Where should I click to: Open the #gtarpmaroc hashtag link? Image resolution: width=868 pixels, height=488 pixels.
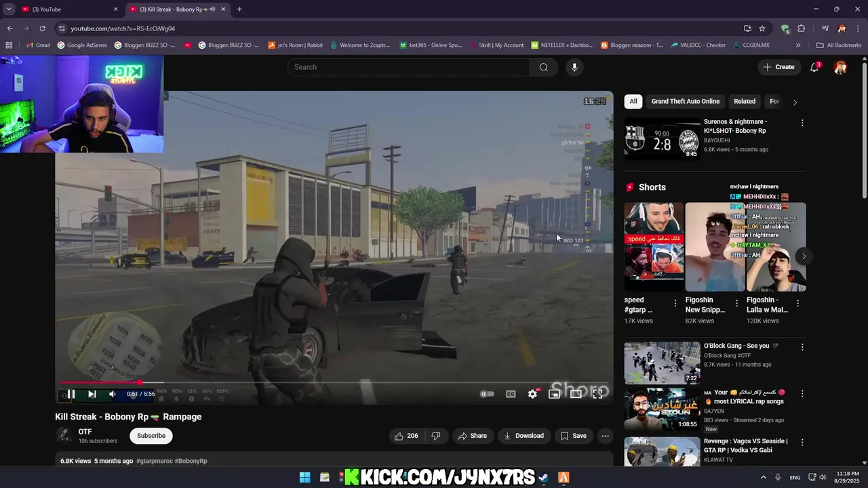coord(155,461)
